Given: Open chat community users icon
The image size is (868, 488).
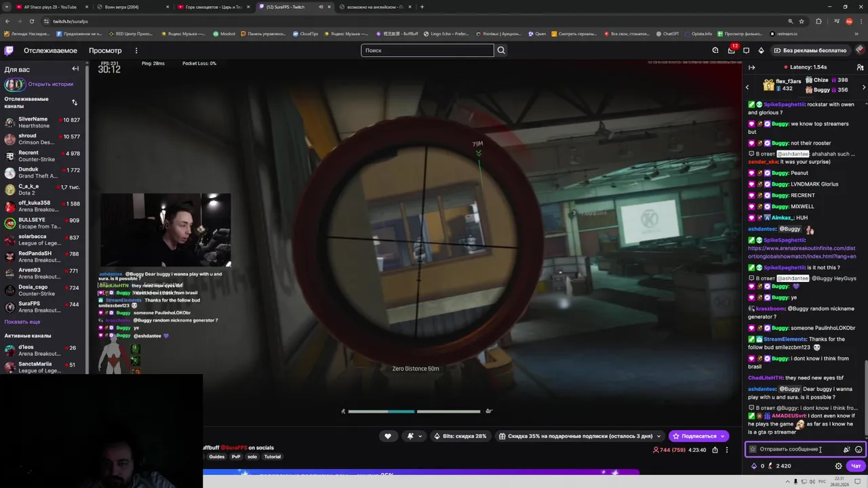Looking at the screenshot, I should click(860, 67).
